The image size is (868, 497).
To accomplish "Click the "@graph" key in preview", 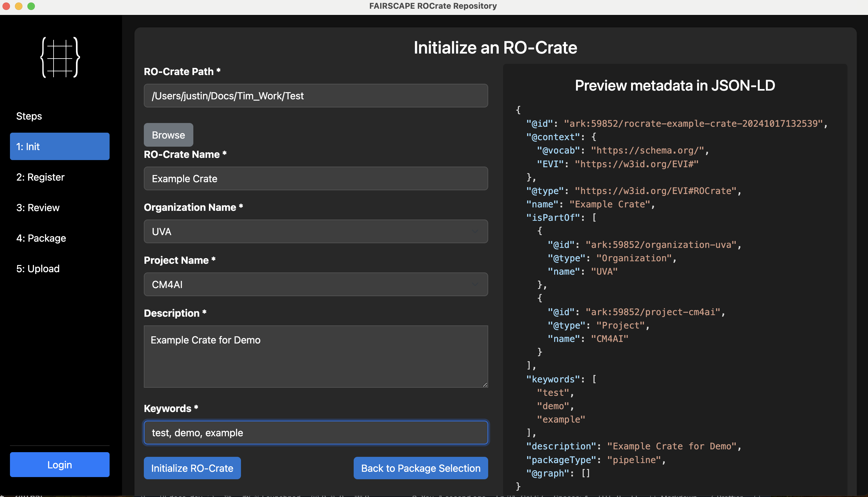I will (x=548, y=473).
